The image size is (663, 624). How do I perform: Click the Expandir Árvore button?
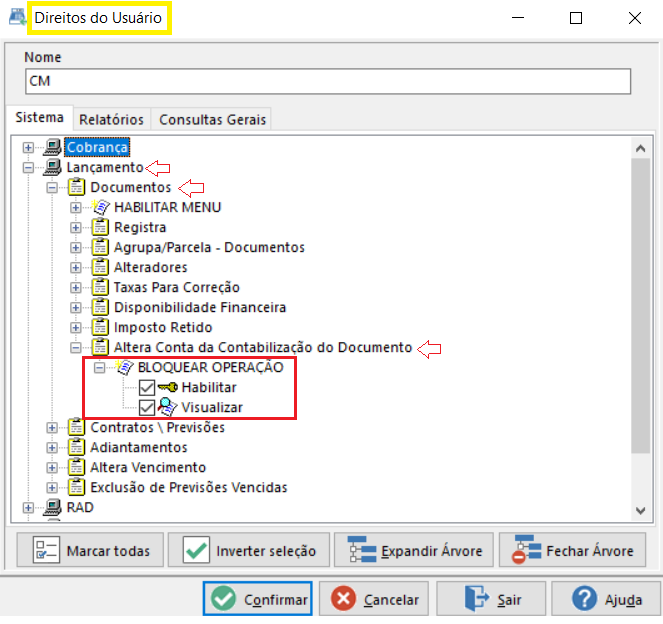pos(414,550)
